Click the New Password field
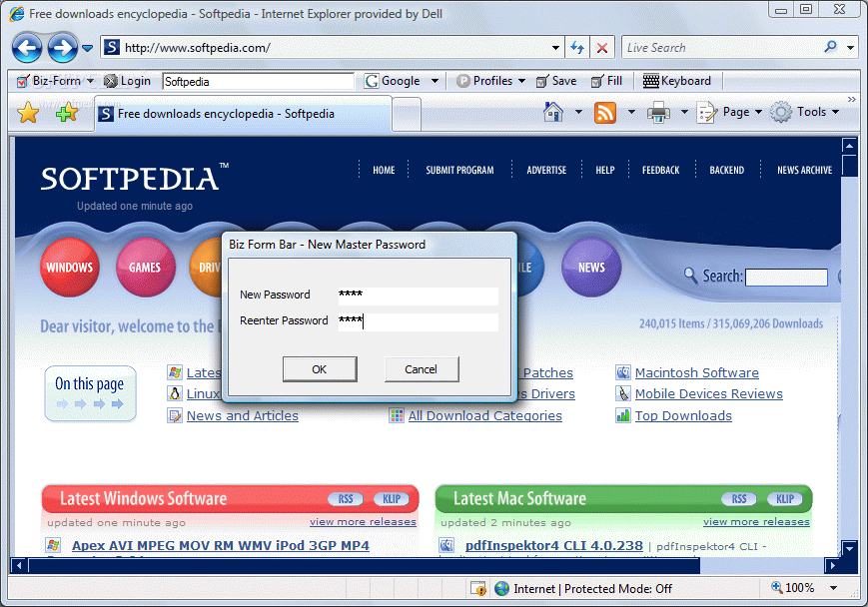The image size is (868, 607). pos(418,295)
